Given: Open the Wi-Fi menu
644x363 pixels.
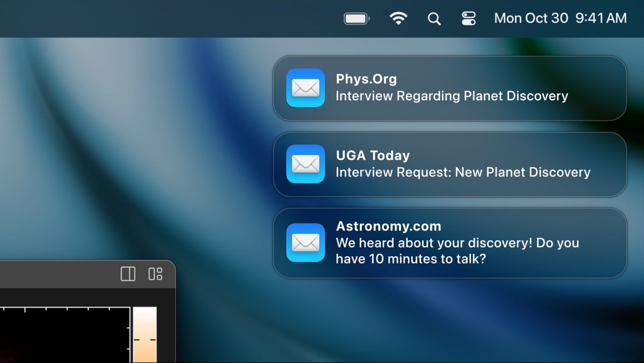Looking at the screenshot, I should [x=398, y=19].
